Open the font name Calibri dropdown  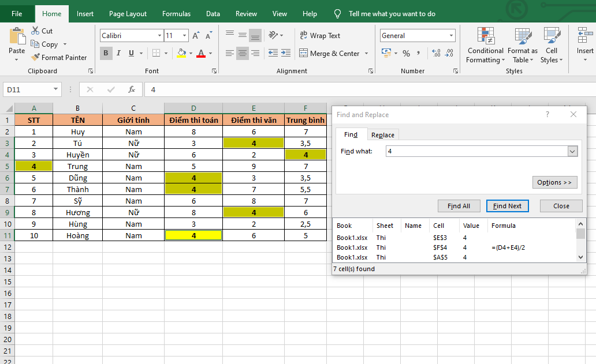pos(159,36)
